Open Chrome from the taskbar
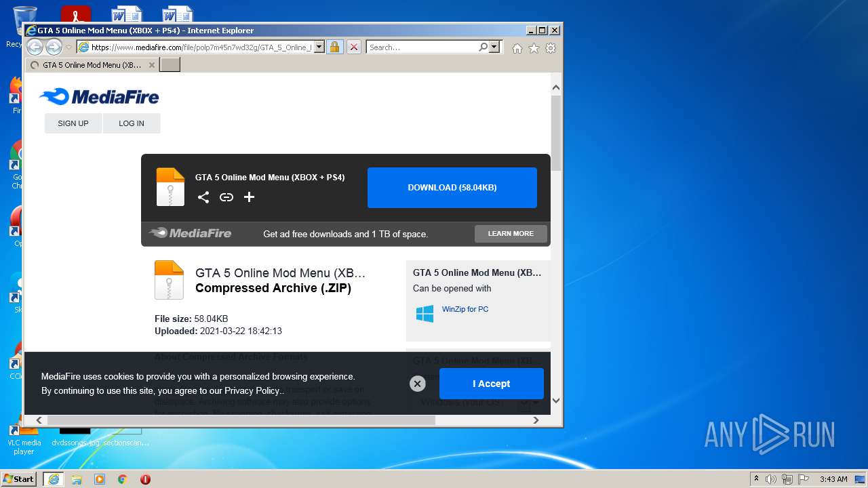Screen dimensions: 868x488 [x=123, y=479]
